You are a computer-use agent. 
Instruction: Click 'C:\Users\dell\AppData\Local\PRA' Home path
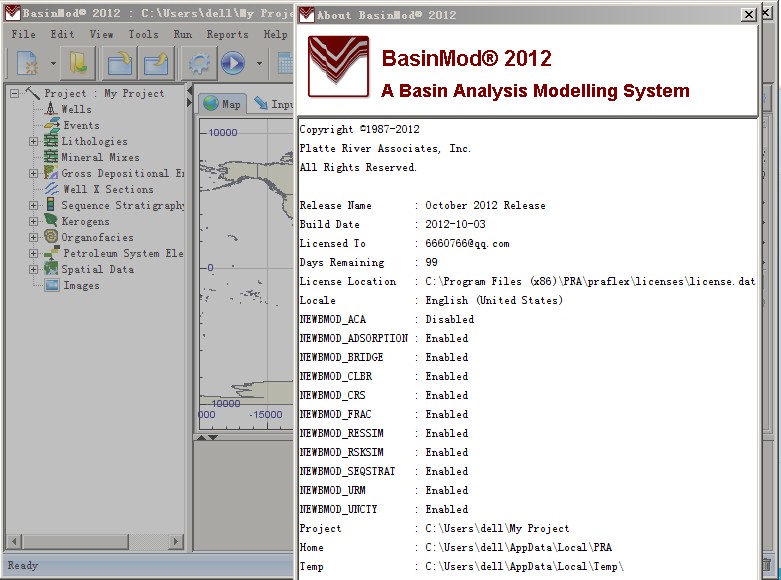(519, 547)
